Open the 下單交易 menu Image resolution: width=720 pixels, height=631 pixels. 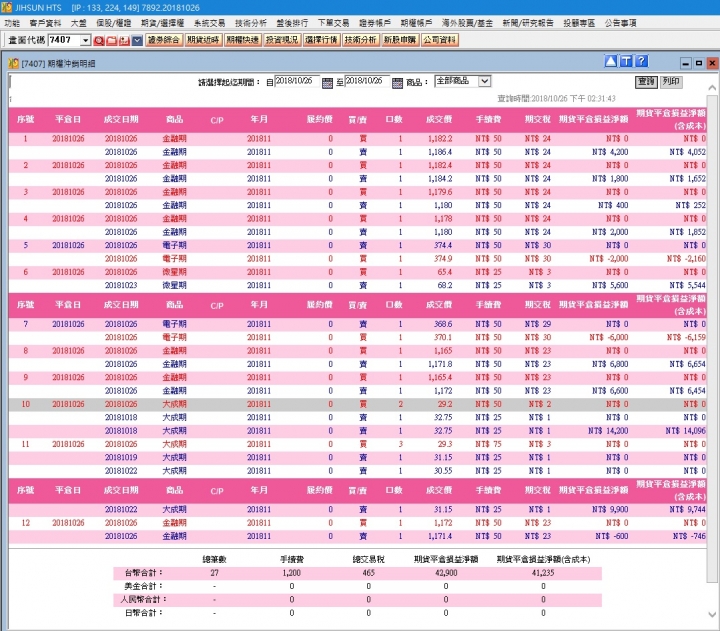tap(333, 23)
